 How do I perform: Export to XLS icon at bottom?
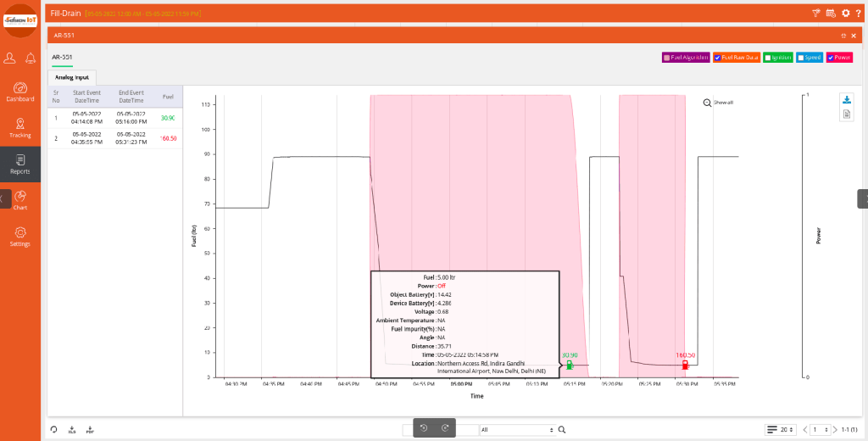pos(72,429)
